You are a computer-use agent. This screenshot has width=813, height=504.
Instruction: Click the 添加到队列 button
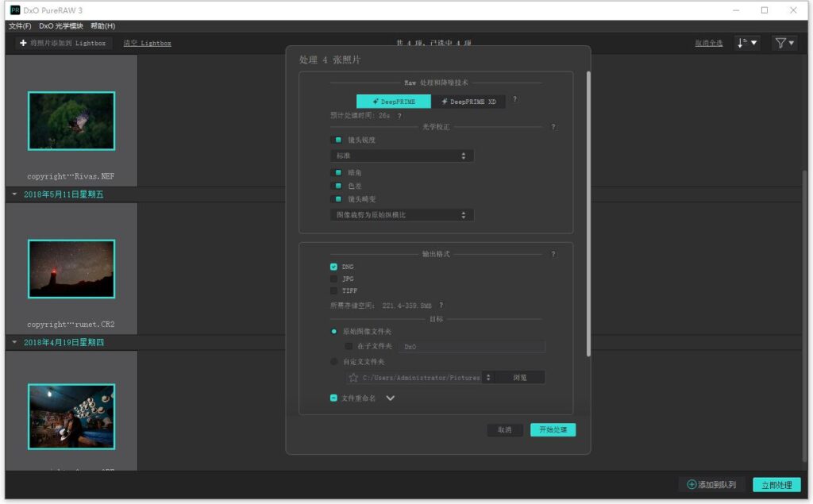[711, 485]
